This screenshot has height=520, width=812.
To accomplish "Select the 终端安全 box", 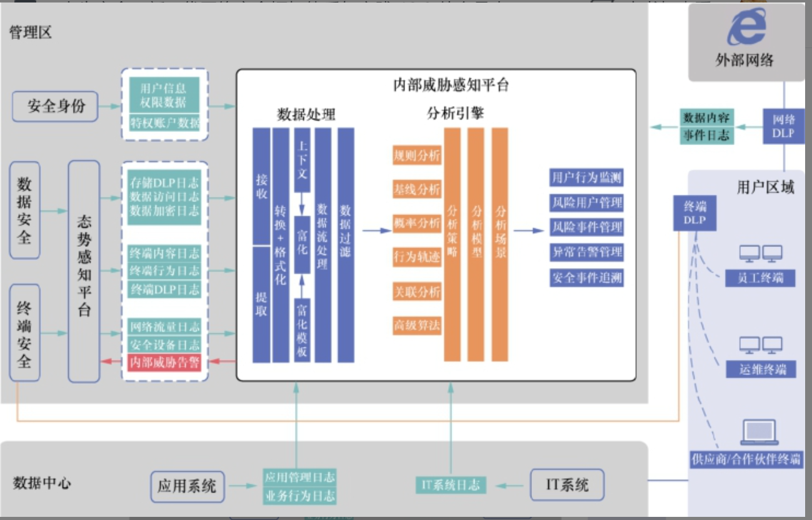I will [24, 332].
